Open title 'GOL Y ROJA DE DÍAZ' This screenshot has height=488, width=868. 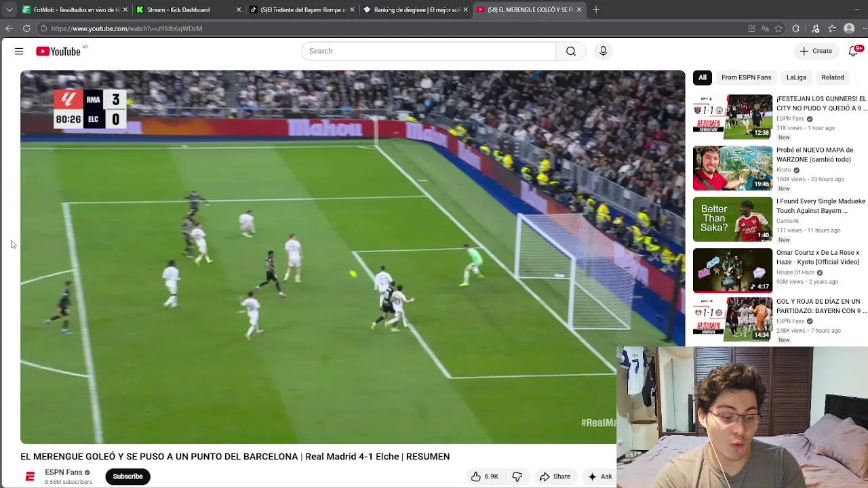(x=821, y=306)
